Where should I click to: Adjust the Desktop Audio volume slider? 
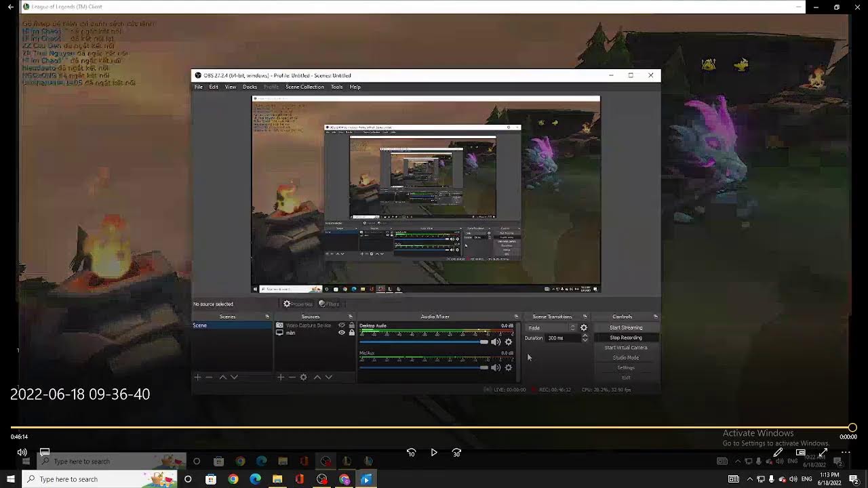[x=424, y=342]
